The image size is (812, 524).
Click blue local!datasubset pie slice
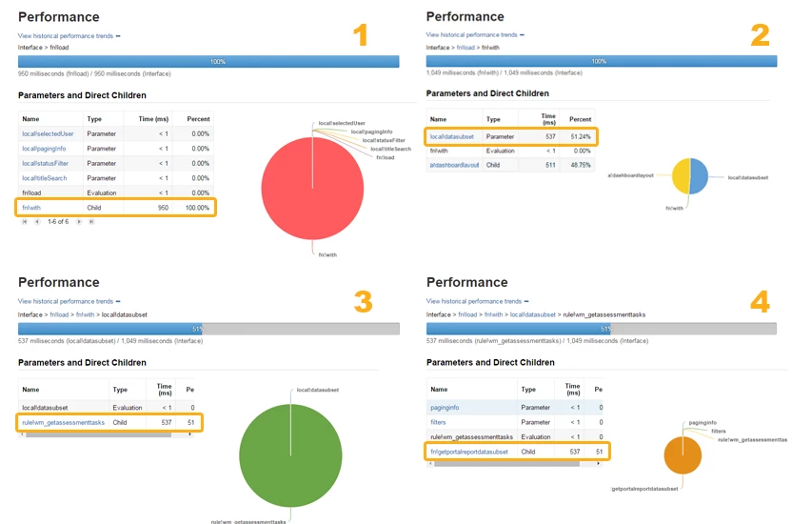[x=699, y=176]
